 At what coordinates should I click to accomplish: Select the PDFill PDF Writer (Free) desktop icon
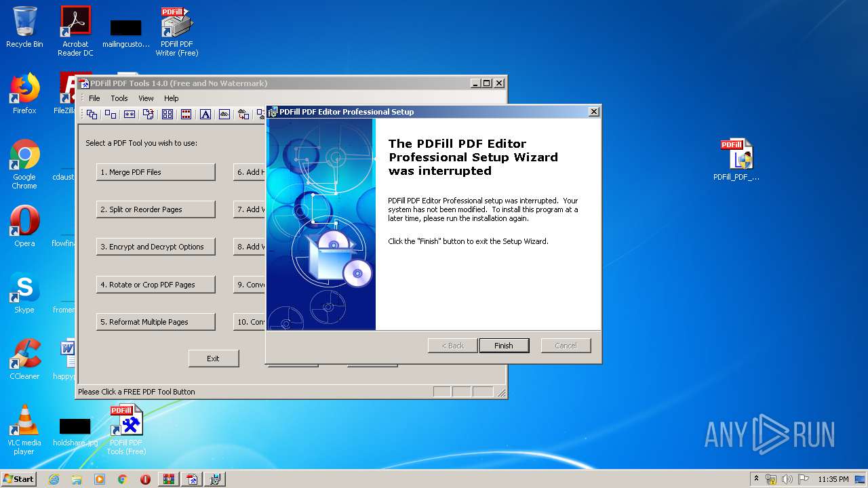pos(177,31)
